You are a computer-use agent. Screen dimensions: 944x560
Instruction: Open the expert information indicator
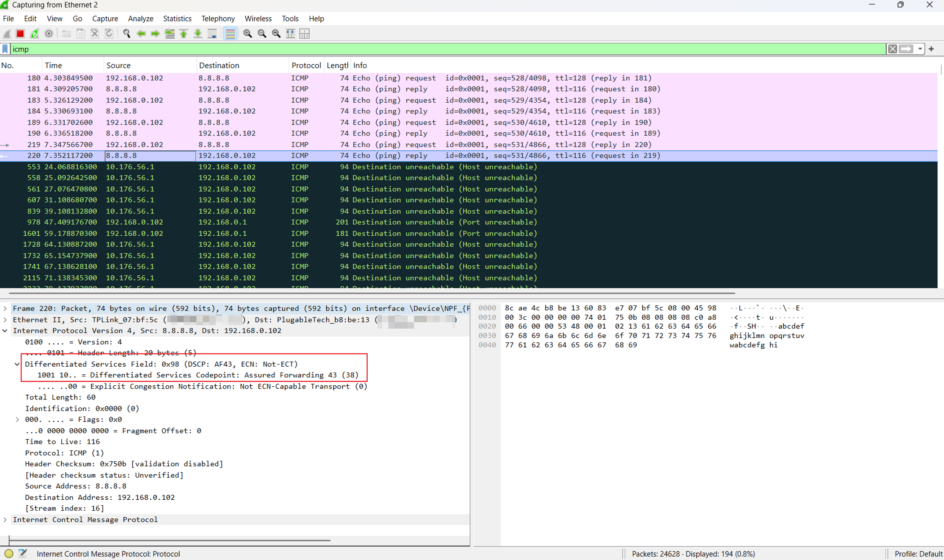(9, 554)
